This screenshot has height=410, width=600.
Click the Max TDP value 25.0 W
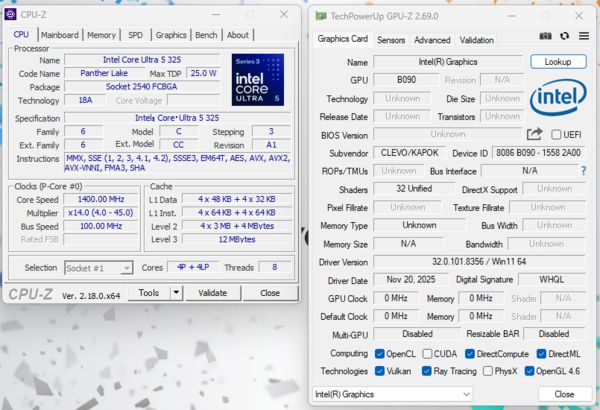click(x=203, y=73)
